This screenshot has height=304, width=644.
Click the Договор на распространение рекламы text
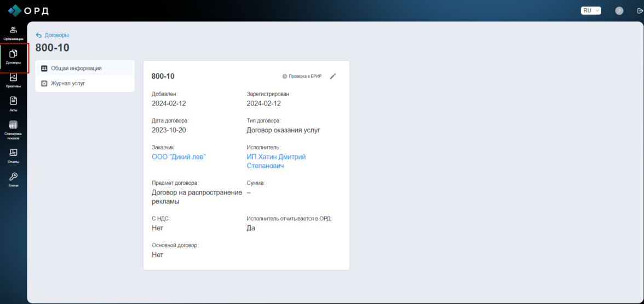(197, 197)
